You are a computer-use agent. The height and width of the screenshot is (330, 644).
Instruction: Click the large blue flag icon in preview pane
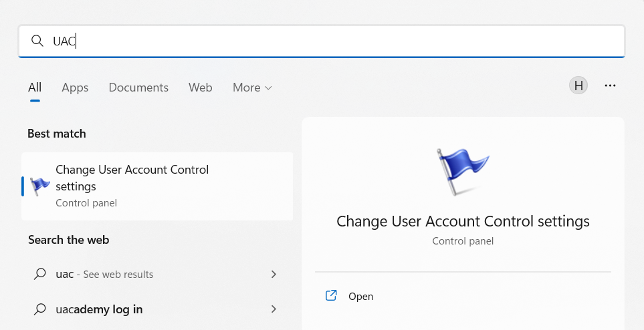[463, 171]
